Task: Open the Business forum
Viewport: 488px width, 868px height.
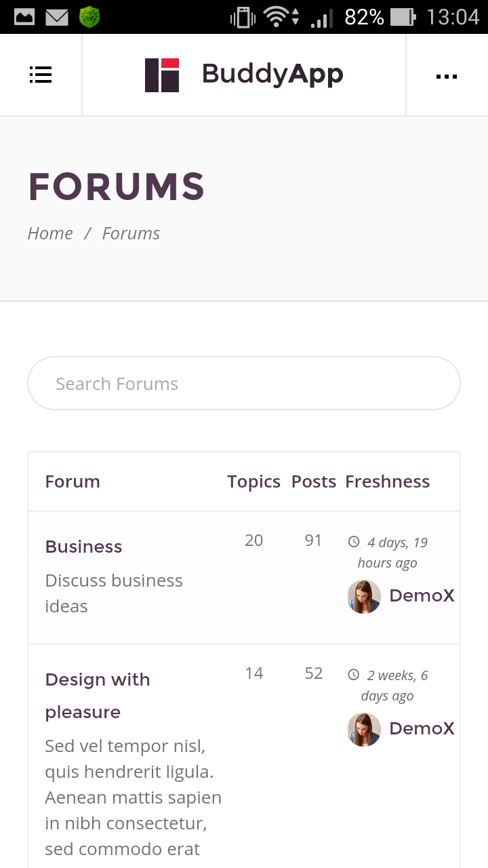Action: click(x=83, y=547)
